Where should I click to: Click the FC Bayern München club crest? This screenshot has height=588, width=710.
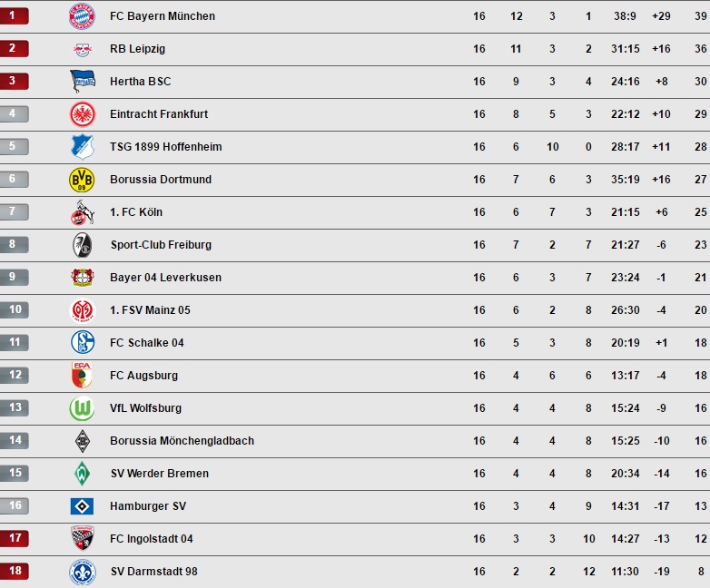82,16
